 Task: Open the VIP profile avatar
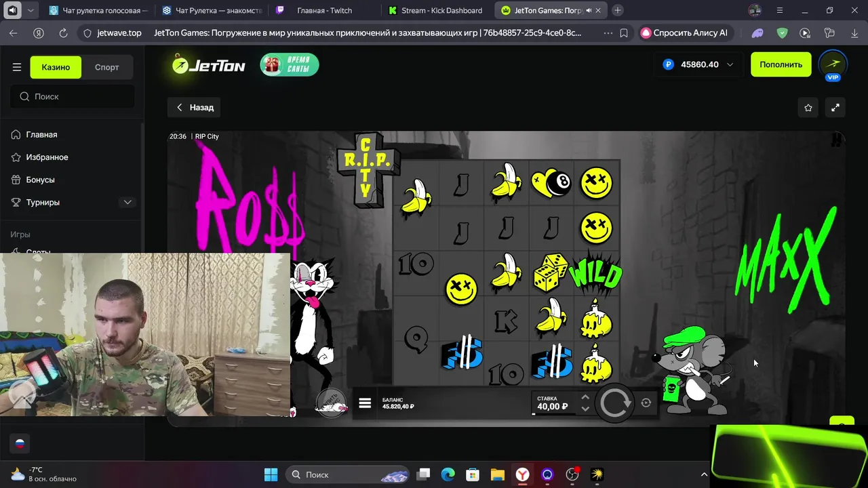click(x=833, y=65)
